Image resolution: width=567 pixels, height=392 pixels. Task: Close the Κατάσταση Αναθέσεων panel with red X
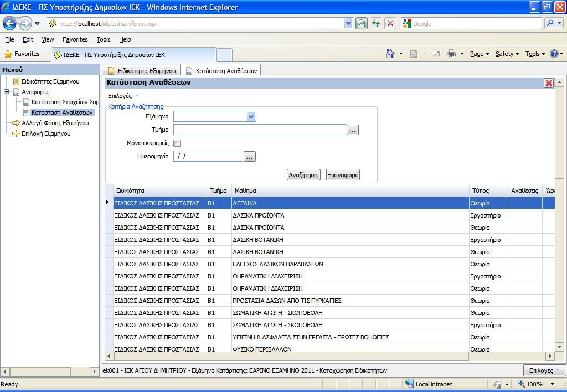[549, 83]
